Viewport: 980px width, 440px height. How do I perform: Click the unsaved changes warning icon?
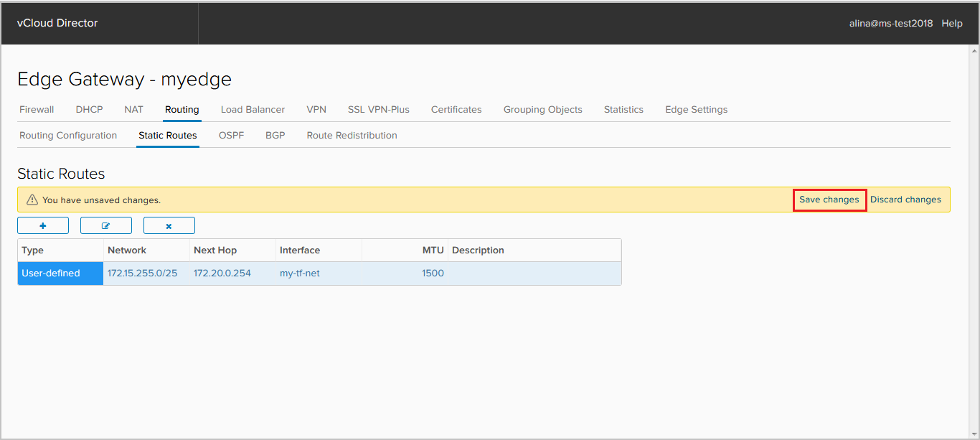click(32, 200)
